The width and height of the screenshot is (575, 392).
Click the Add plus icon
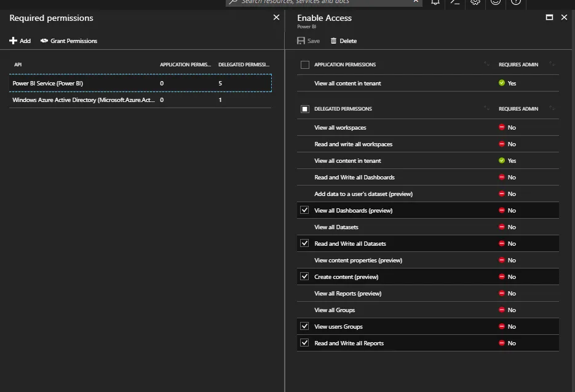tap(13, 41)
